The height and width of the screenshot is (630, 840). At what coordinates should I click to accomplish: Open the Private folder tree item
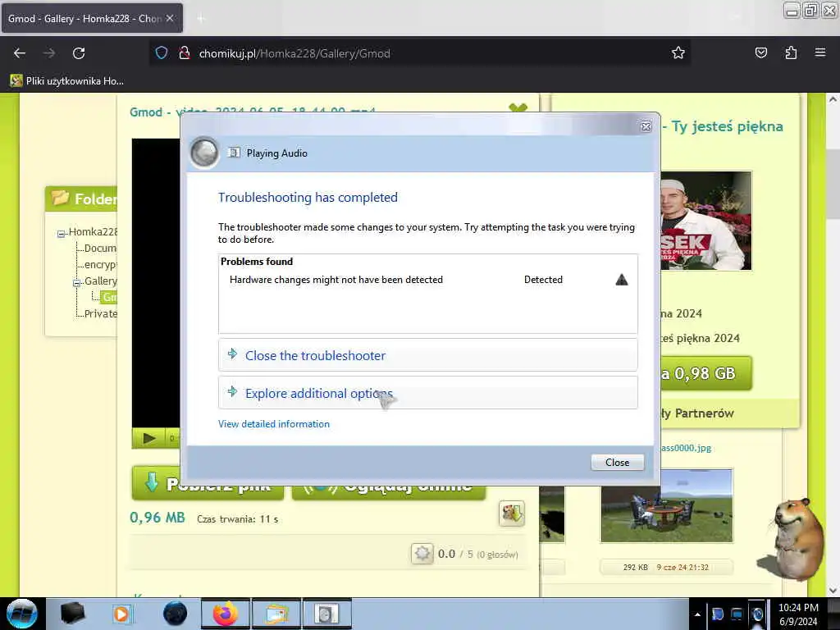click(100, 313)
